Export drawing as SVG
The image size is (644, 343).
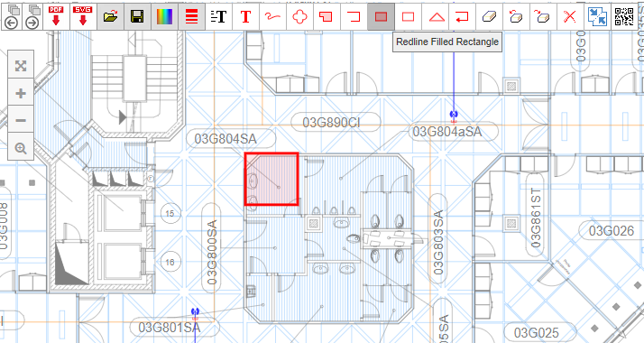(x=83, y=16)
